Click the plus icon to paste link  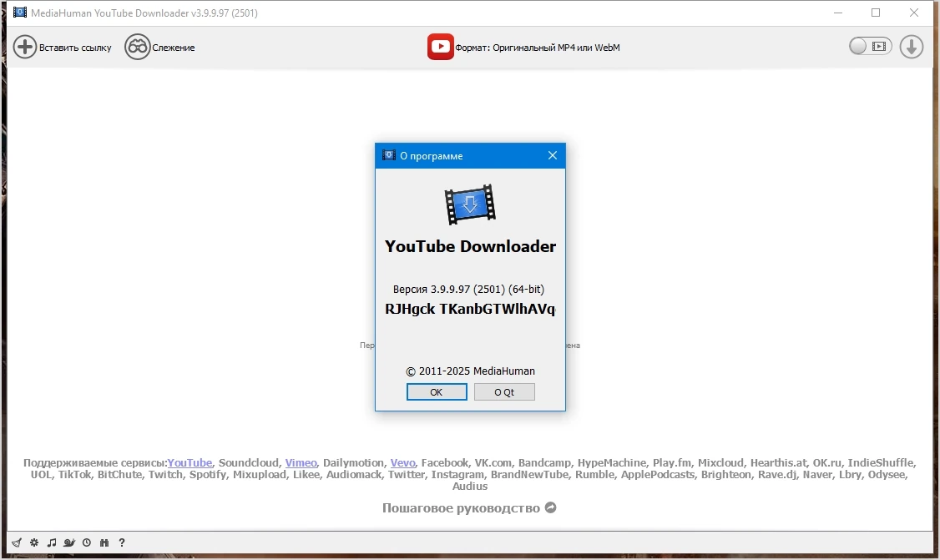pyautogui.click(x=25, y=47)
